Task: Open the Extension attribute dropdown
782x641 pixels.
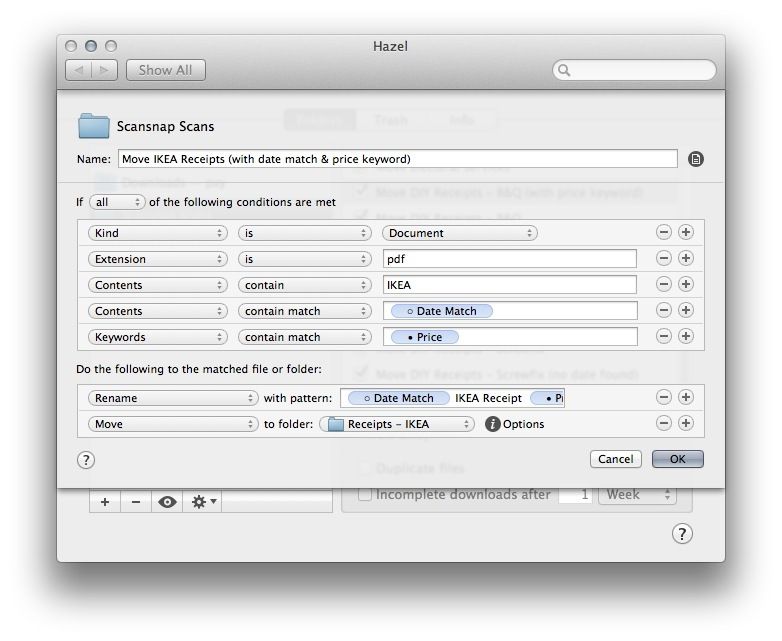Action: (158, 259)
